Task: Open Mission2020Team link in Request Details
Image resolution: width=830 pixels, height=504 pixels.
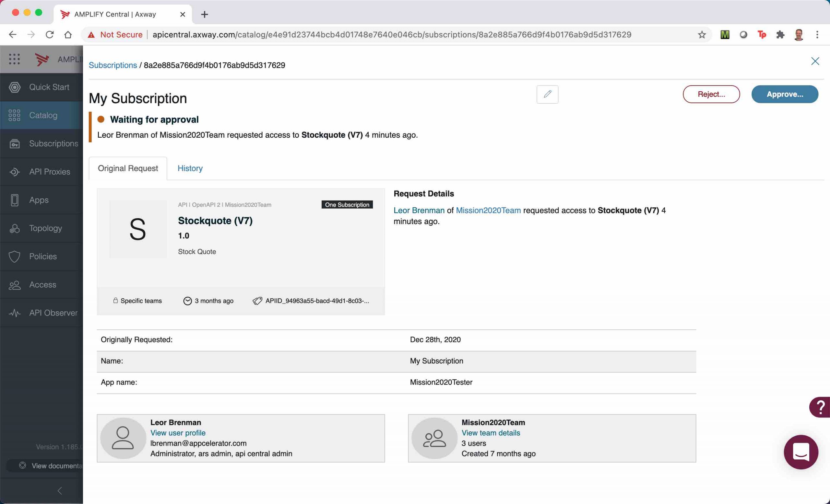Action: coord(488,210)
